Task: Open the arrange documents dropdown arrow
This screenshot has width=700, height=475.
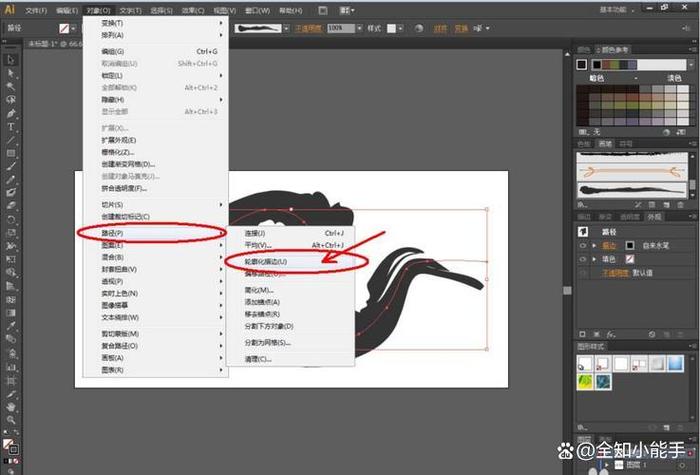Action: point(352,10)
